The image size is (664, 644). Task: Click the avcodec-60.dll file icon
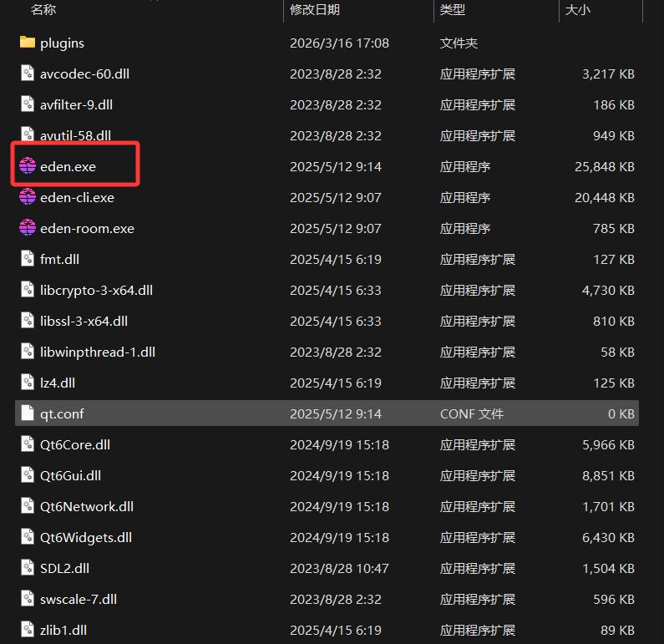28,74
